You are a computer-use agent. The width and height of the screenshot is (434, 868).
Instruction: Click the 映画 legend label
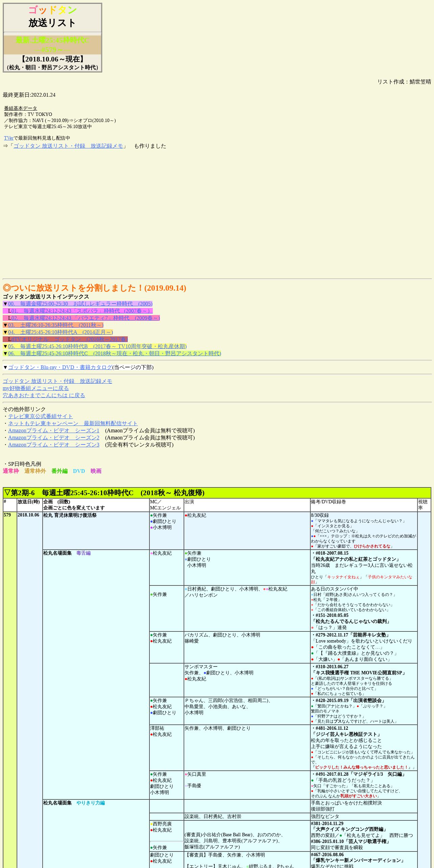pos(96,471)
